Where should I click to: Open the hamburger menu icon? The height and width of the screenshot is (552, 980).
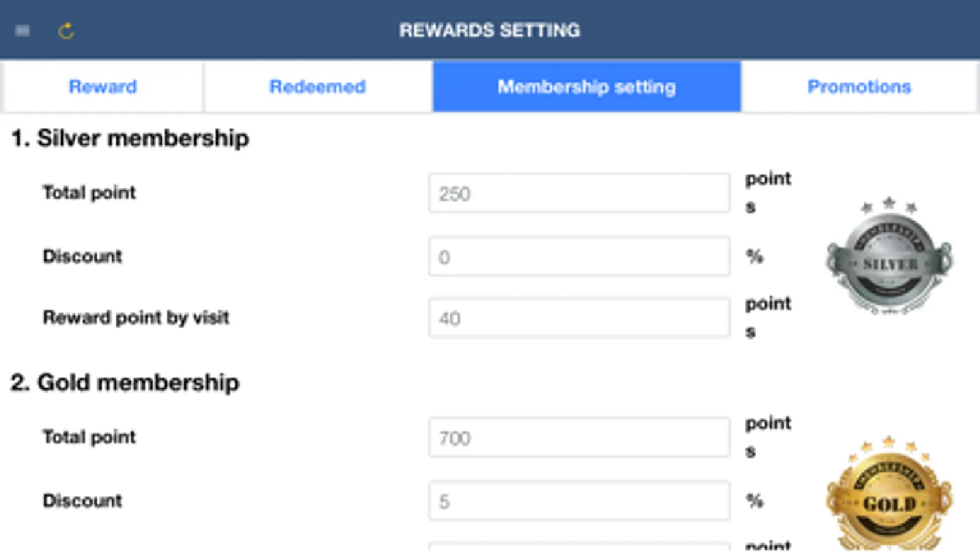[x=23, y=31]
